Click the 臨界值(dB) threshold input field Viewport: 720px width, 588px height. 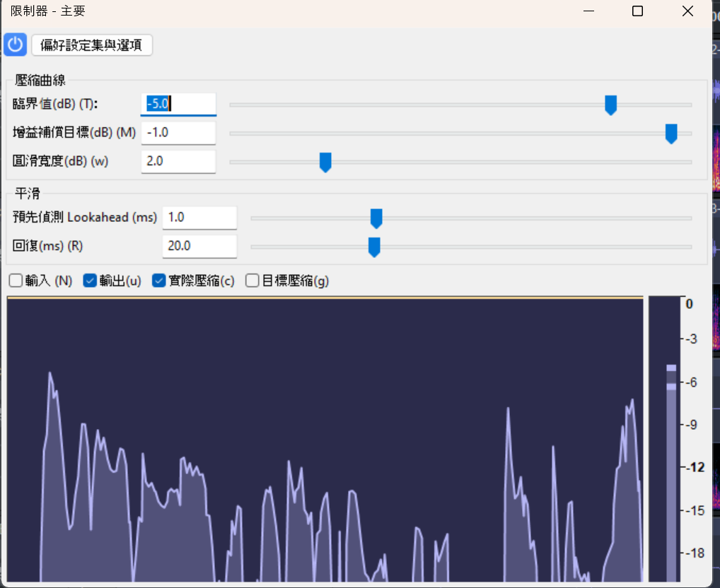click(178, 104)
